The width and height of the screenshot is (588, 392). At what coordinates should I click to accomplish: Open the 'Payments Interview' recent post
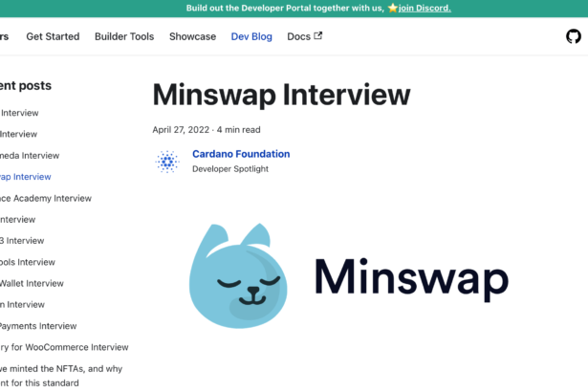(x=38, y=326)
